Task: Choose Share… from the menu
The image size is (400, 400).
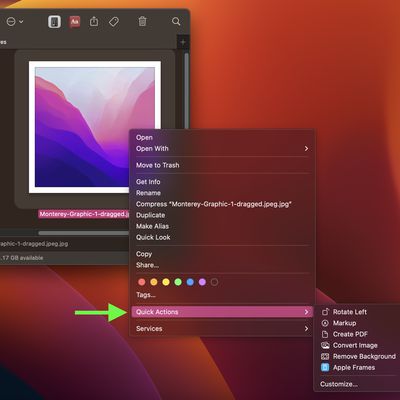Action: click(x=222, y=265)
